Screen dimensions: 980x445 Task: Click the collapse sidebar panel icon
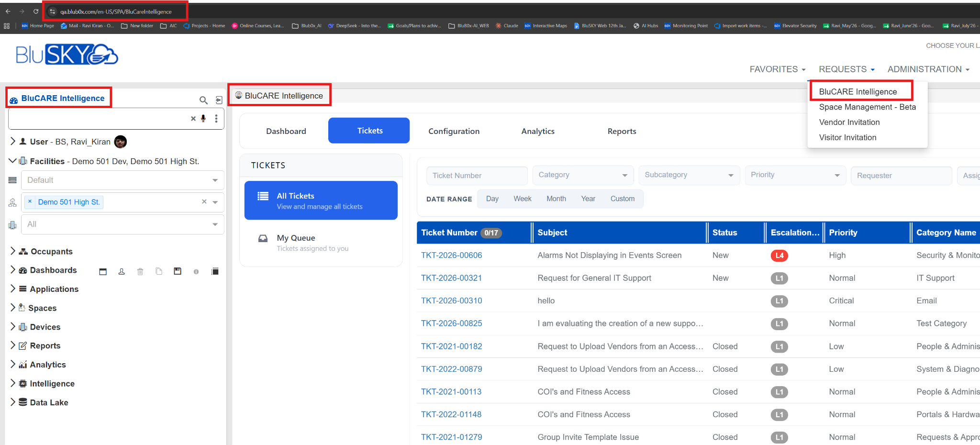(x=219, y=100)
